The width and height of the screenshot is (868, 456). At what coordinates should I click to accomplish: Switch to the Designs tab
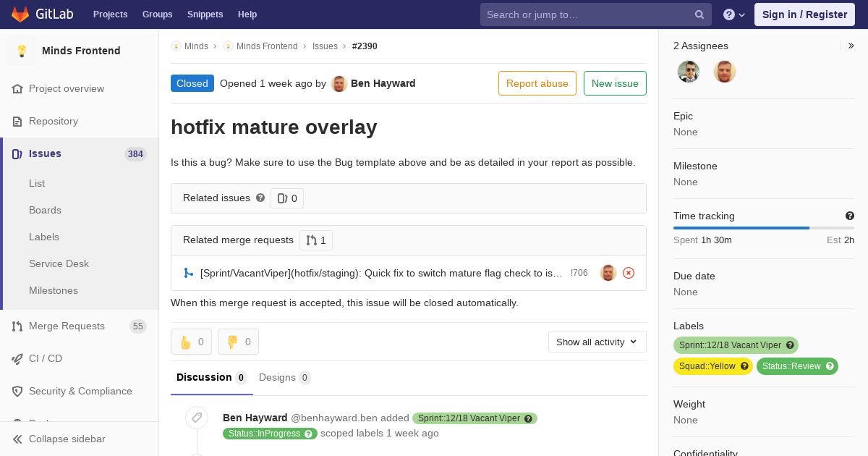click(x=284, y=377)
